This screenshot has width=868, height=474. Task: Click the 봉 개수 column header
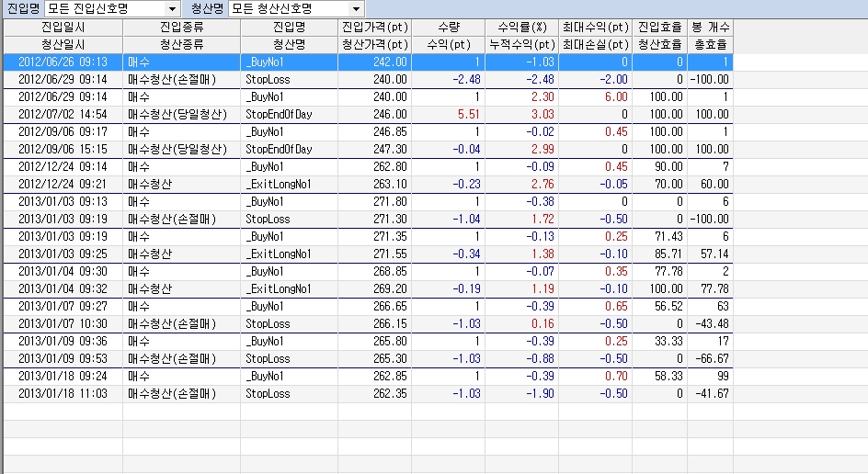point(709,28)
